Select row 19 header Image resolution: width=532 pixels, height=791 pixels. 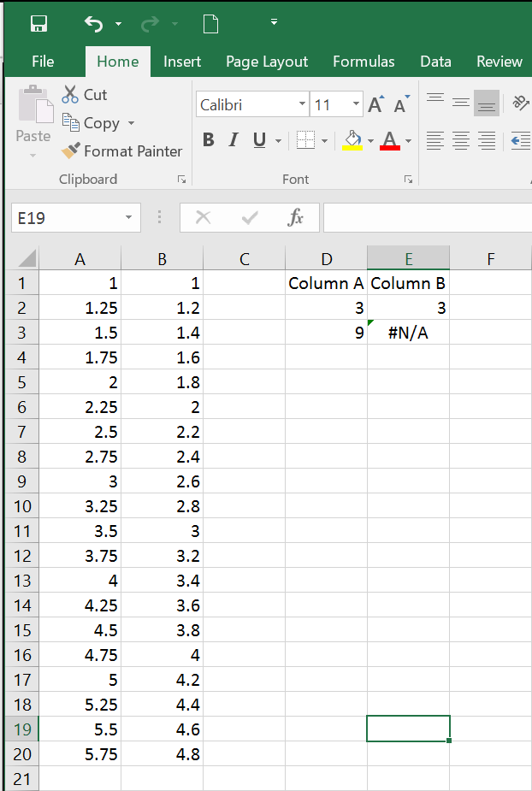pyautogui.click(x=22, y=729)
